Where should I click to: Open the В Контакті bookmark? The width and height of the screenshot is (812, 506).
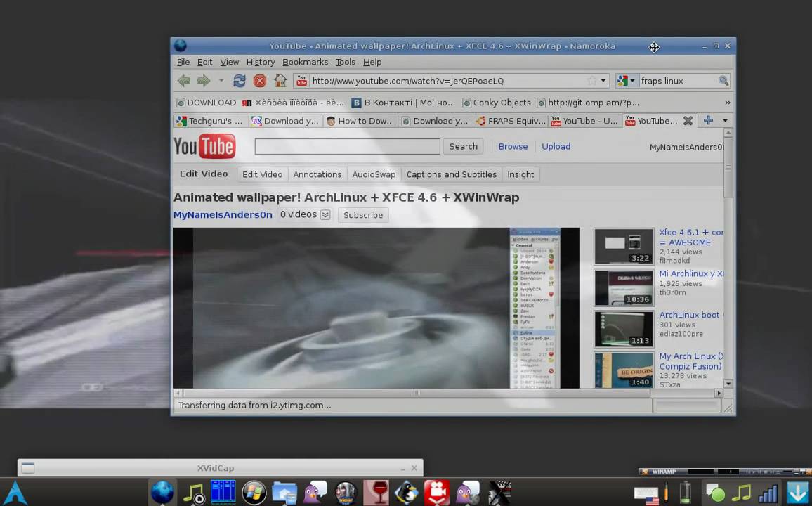[403, 103]
